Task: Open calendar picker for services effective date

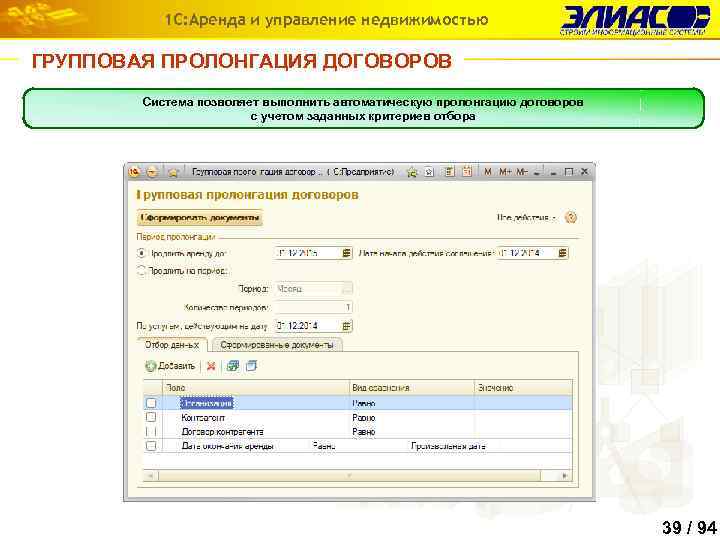Action: coord(347,326)
